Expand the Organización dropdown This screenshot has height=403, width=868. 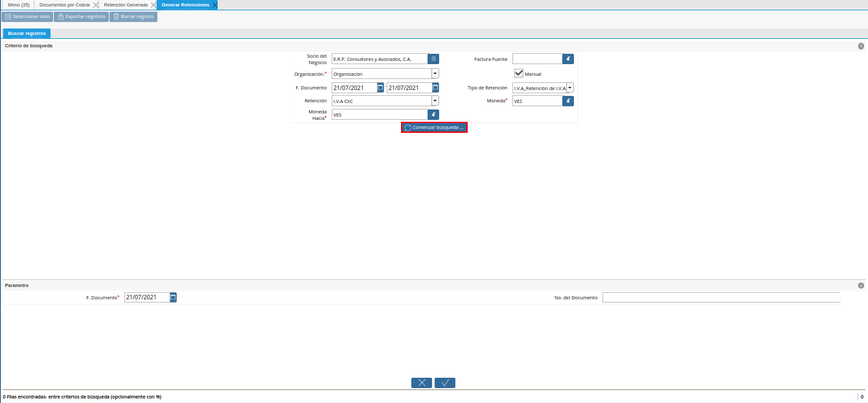435,73
